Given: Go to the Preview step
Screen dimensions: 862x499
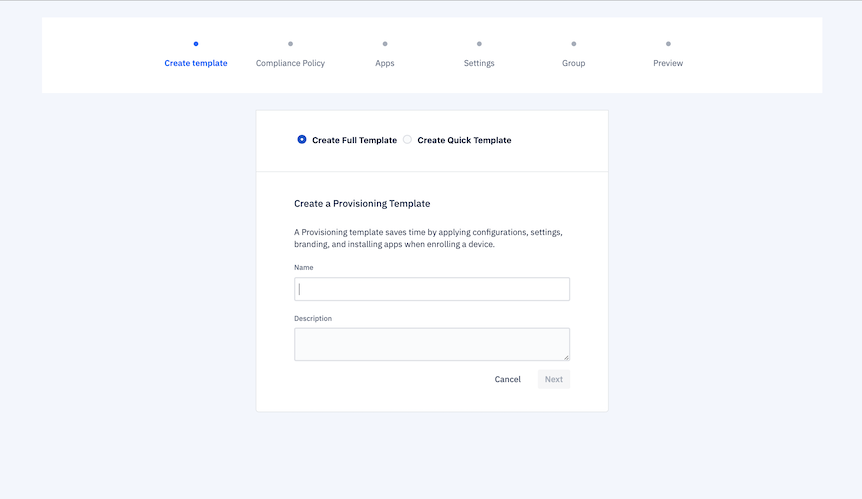Looking at the screenshot, I should point(668,63).
